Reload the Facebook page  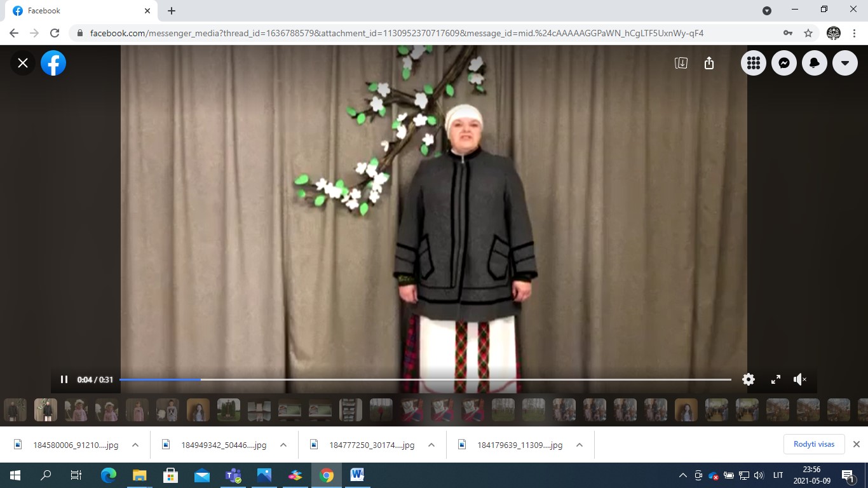click(x=55, y=33)
